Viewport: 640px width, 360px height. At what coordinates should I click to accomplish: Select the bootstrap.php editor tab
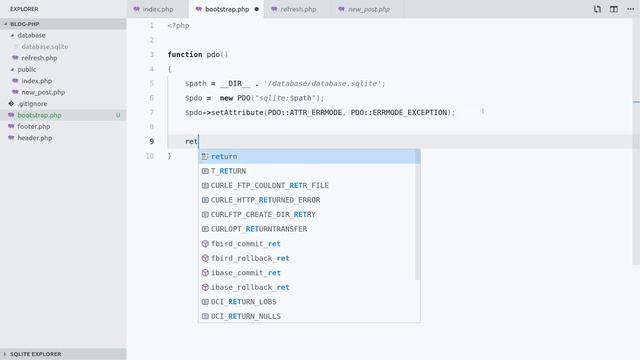(x=227, y=9)
